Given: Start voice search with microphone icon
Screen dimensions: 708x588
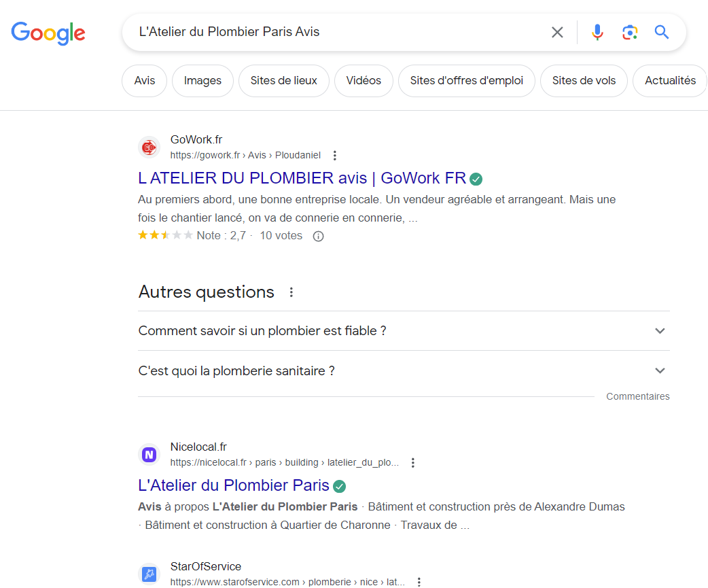Looking at the screenshot, I should (x=597, y=32).
